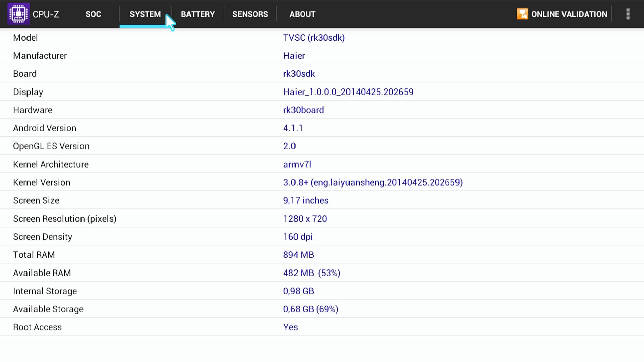
Task: Click the Total RAM 894 MB entry
Action: pyautogui.click(x=298, y=255)
